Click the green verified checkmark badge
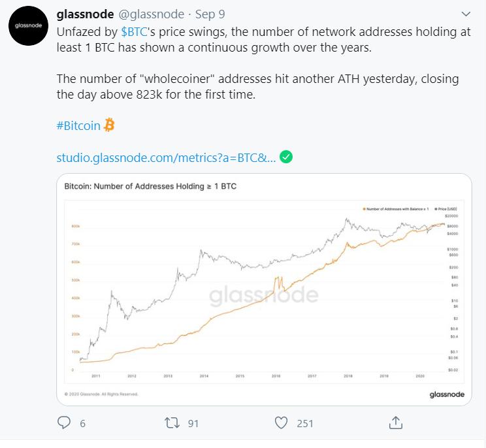The height and width of the screenshot is (448, 486). coord(285,157)
